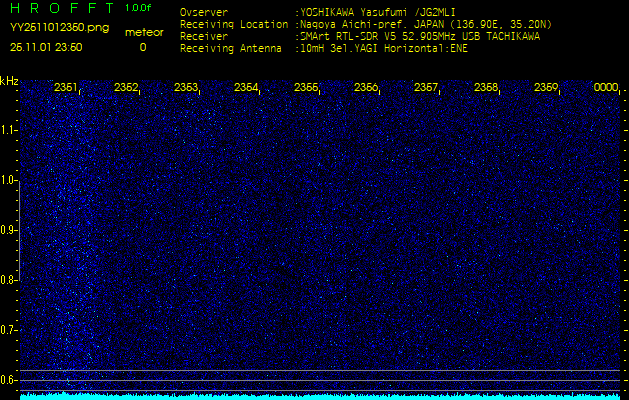Viewport: 629px width, 400px height.
Task: Click the 2353 time marker
Action: (186, 88)
